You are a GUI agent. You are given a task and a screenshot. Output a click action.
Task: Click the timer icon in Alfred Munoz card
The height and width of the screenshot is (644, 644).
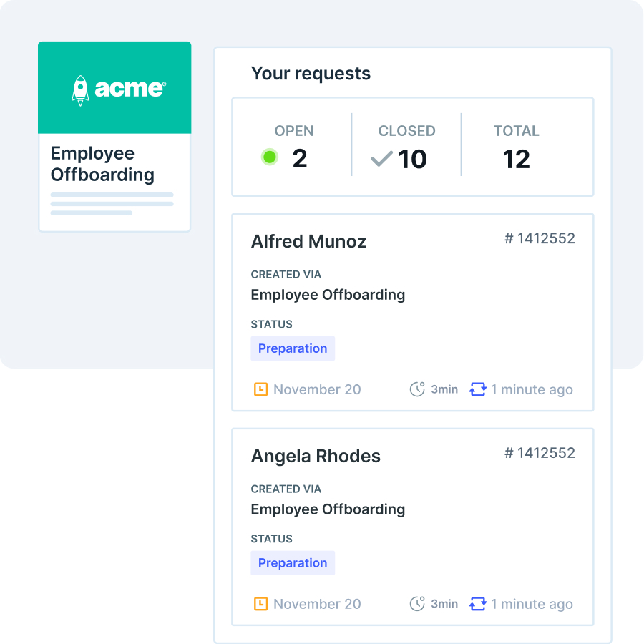(417, 389)
